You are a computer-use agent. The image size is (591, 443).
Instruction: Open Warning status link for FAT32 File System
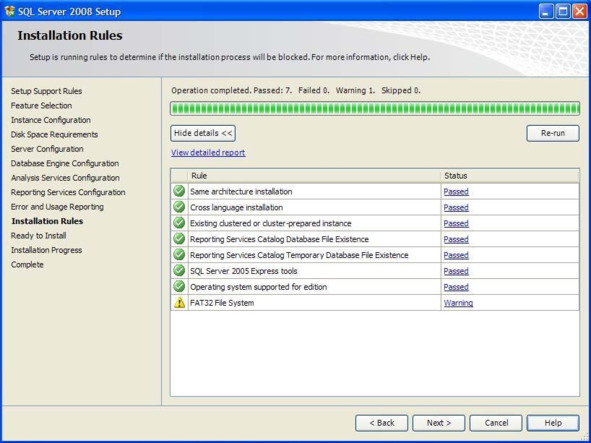tap(458, 303)
